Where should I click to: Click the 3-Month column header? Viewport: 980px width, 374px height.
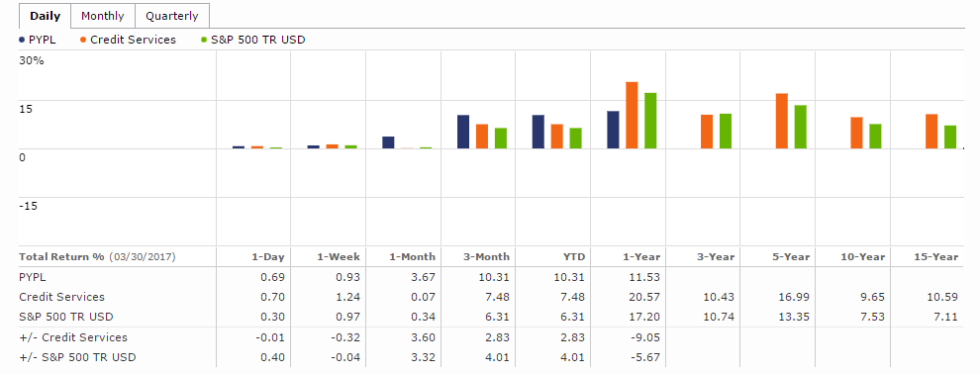[487, 256]
